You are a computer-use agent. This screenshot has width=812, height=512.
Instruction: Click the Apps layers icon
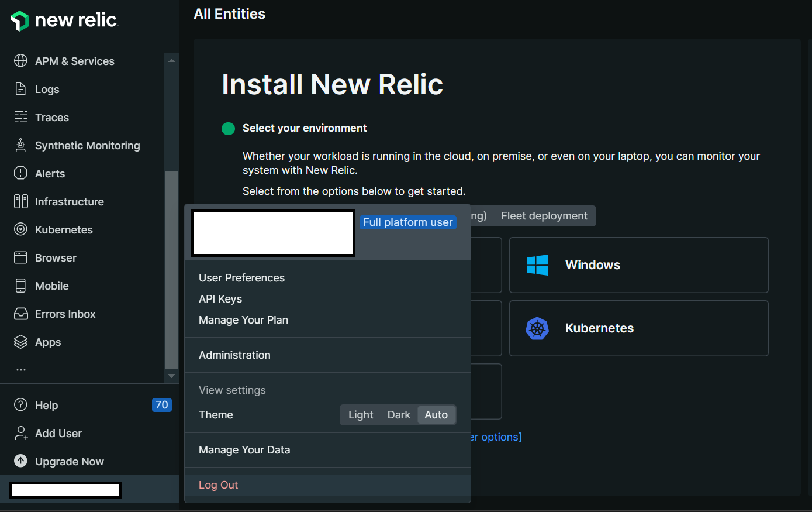click(20, 342)
